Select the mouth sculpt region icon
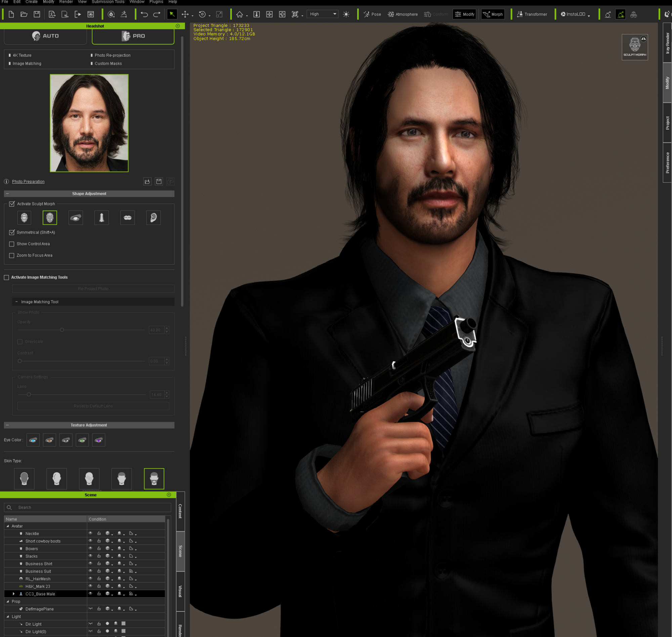The height and width of the screenshot is (637, 672). coord(127,218)
